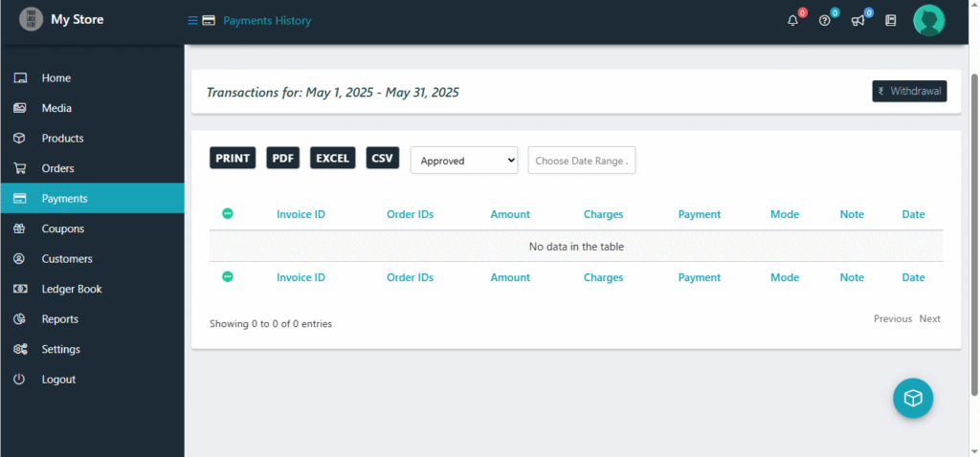Navigate to Orders in the sidebar

57,168
